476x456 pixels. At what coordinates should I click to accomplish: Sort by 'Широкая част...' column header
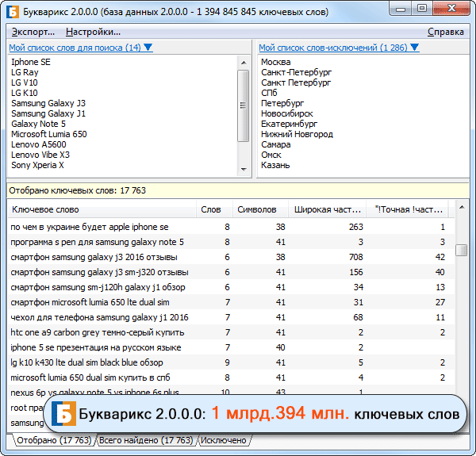(328, 209)
